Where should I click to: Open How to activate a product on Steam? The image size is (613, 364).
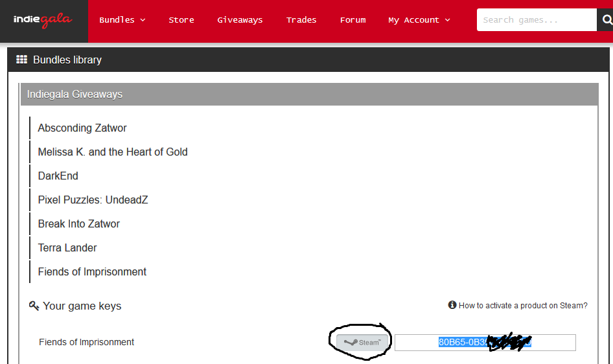523,306
